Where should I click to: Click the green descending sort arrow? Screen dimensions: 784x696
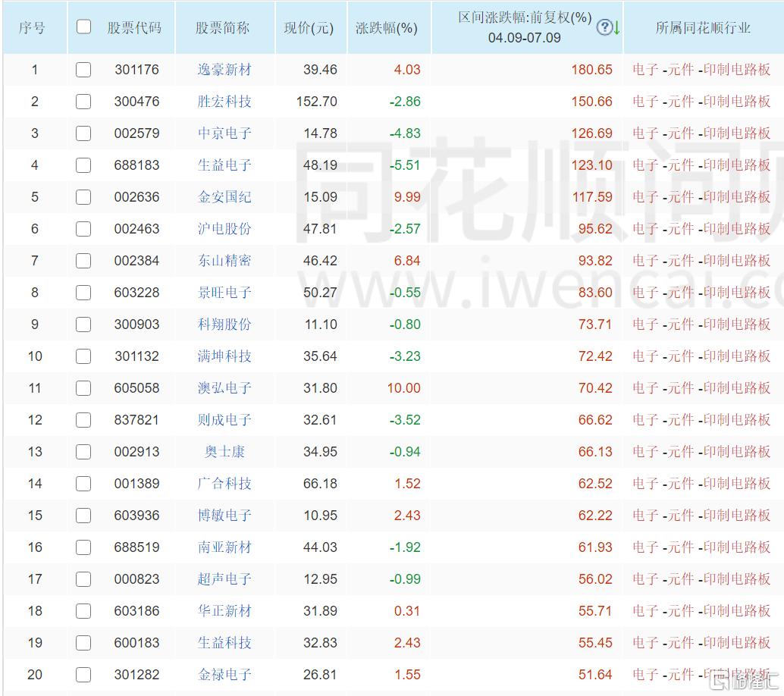[x=617, y=27]
